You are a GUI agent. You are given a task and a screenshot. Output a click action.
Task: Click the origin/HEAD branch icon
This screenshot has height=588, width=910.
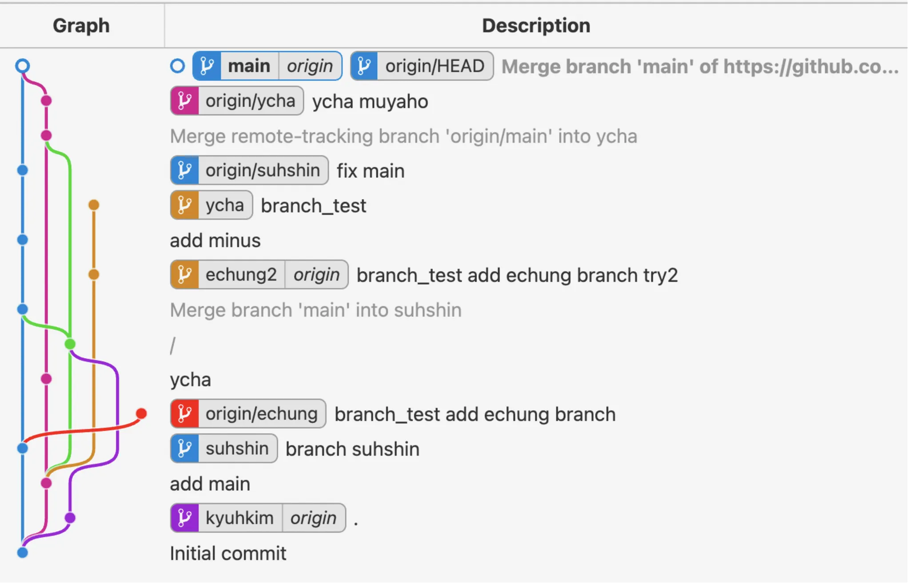364,66
